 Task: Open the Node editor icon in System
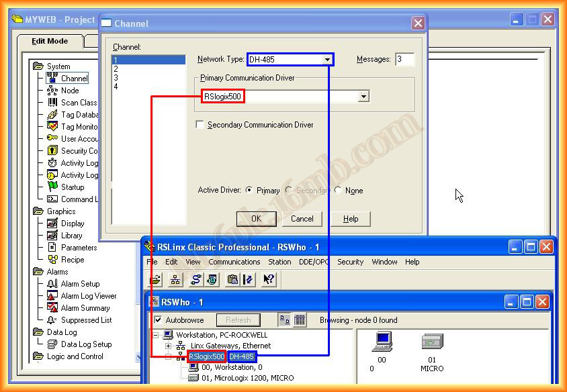[x=52, y=91]
